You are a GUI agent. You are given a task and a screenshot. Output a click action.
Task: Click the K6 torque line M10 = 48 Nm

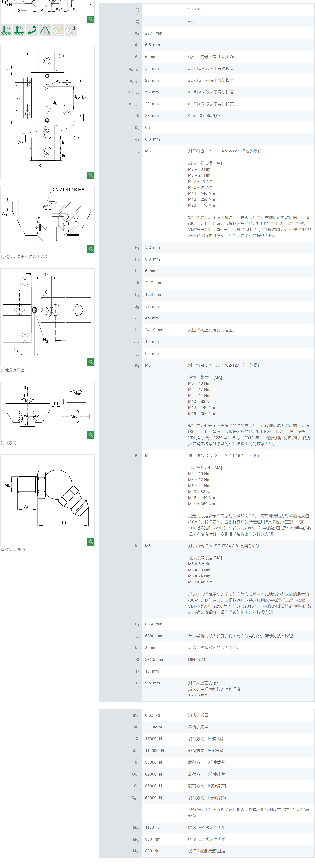coord(200,582)
